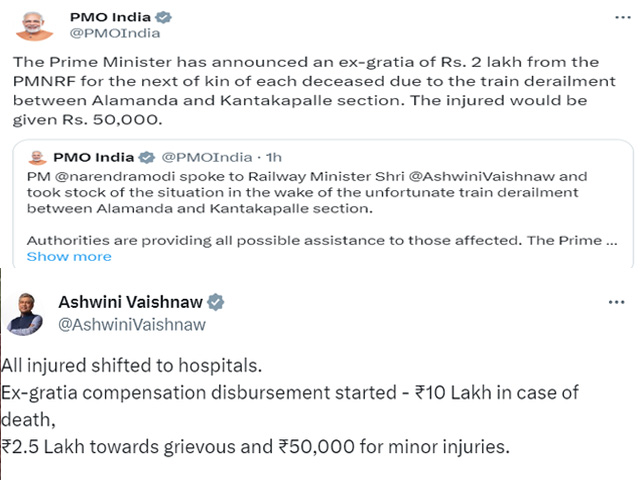Open @AshwiniVaishnaw handle below name
640x480 pixels.
132,325
